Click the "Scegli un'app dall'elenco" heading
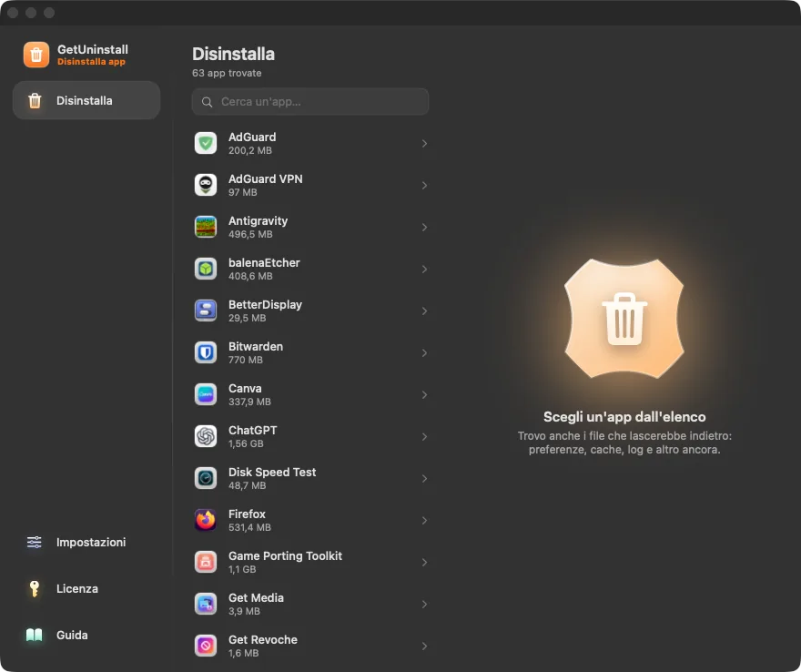This screenshot has height=672, width=801. tap(624, 417)
